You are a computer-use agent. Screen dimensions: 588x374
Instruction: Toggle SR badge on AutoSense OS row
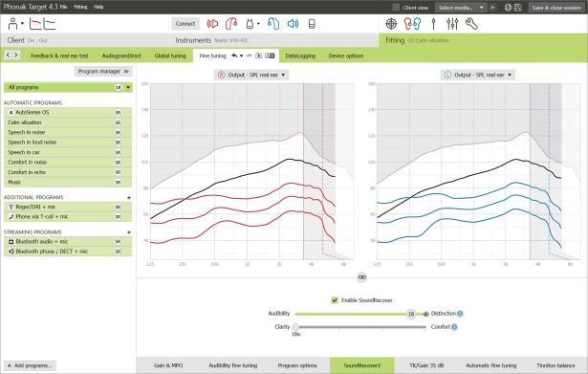(118, 113)
